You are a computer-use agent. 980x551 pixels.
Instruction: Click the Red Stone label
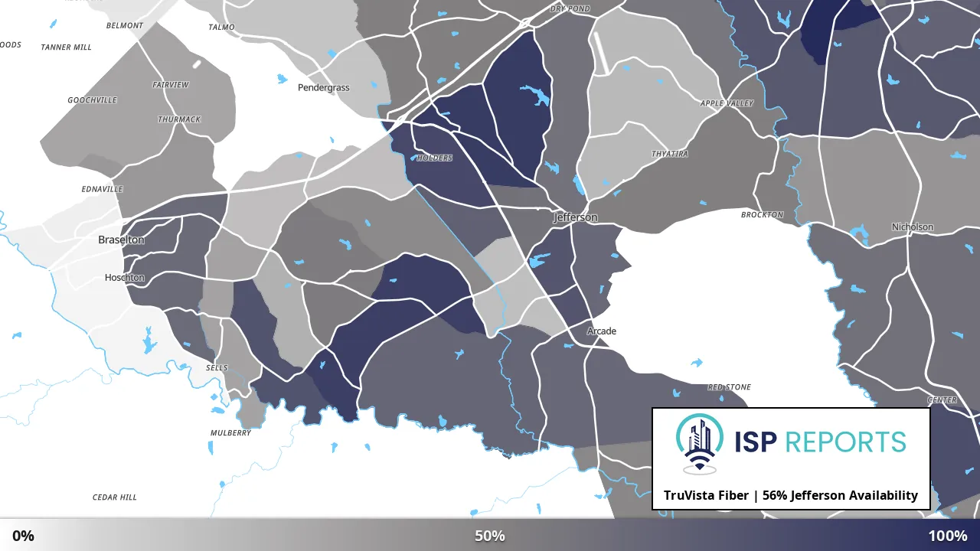click(729, 387)
